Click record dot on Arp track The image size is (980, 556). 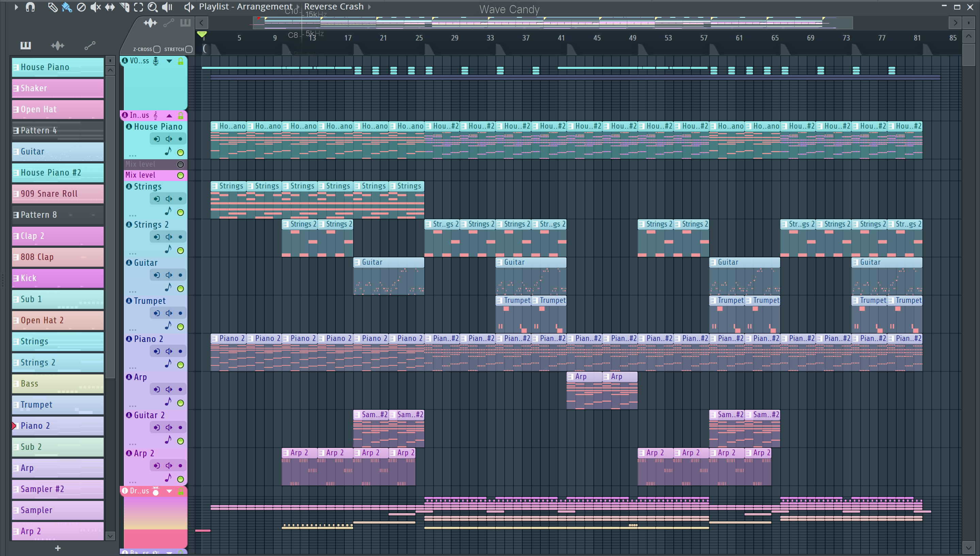tap(180, 389)
